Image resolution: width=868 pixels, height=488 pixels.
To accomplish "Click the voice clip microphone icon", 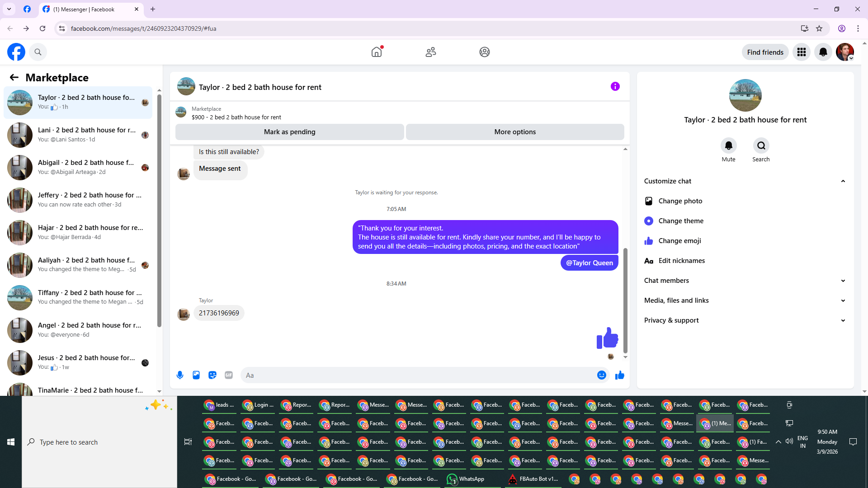I will (180, 375).
